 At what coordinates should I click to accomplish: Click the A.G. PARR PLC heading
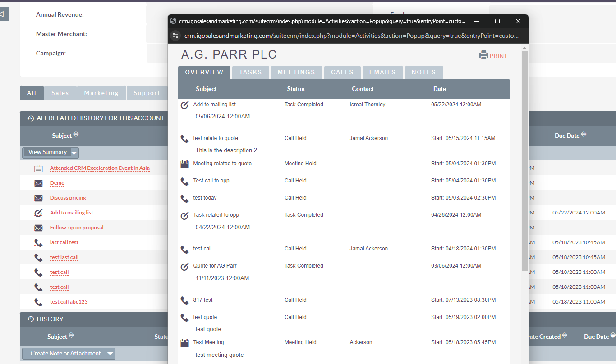click(229, 55)
